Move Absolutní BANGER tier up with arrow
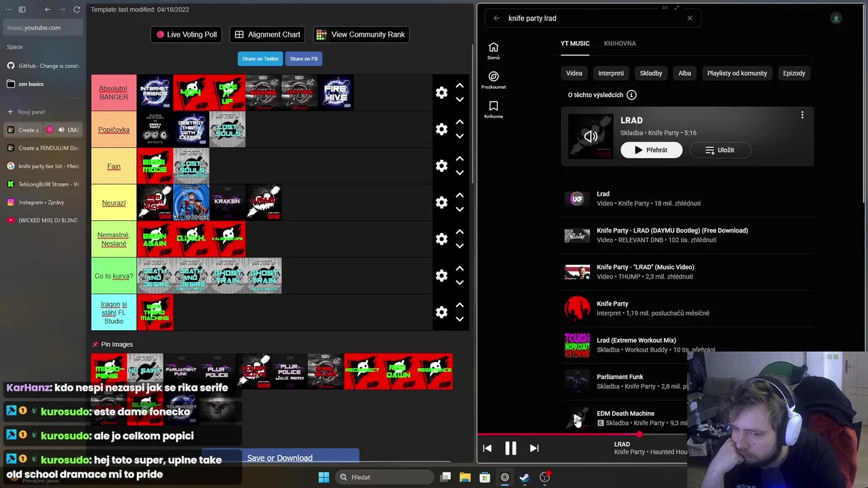Image resolution: width=868 pixels, height=488 pixels. click(460, 85)
